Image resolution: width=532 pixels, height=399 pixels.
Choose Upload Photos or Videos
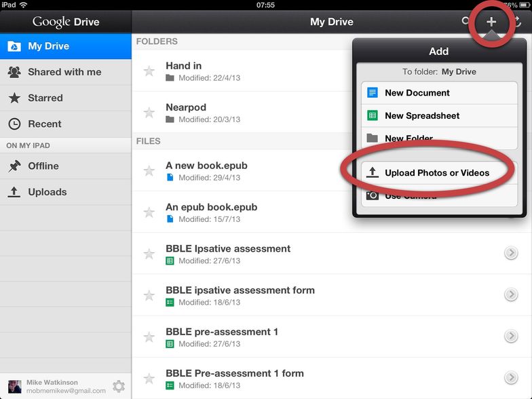coord(437,173)
